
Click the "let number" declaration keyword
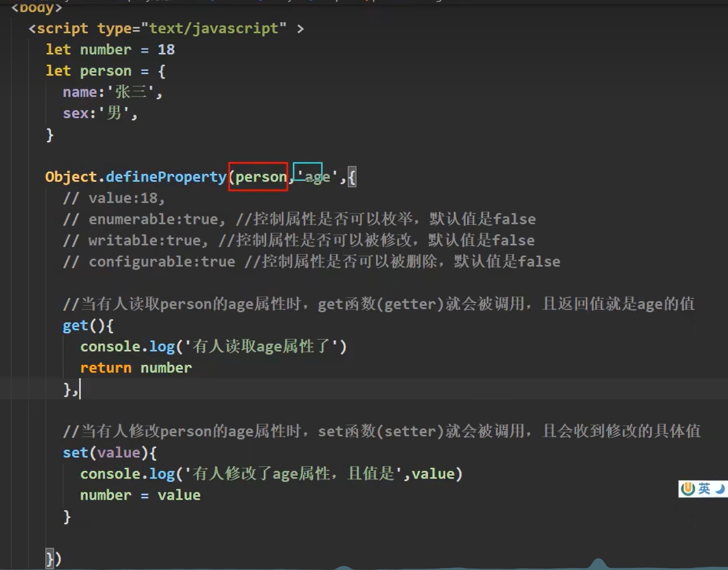pos(58,50)
